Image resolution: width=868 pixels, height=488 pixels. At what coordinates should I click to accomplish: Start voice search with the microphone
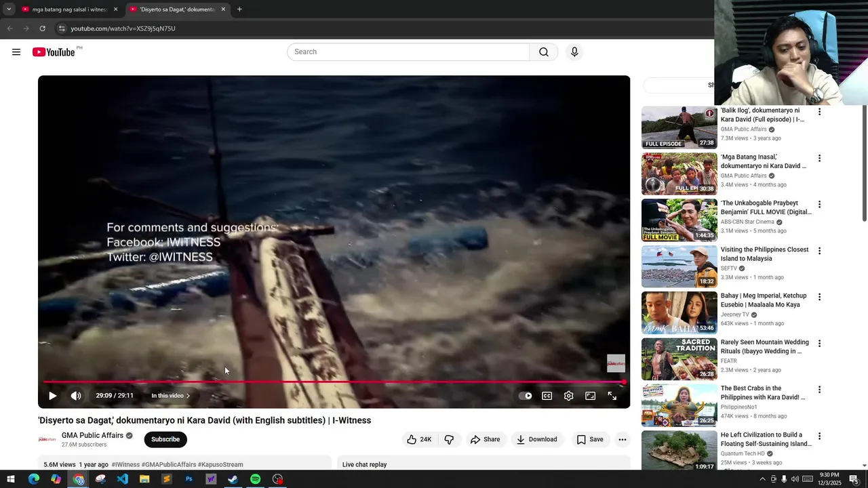coord(574,52)
